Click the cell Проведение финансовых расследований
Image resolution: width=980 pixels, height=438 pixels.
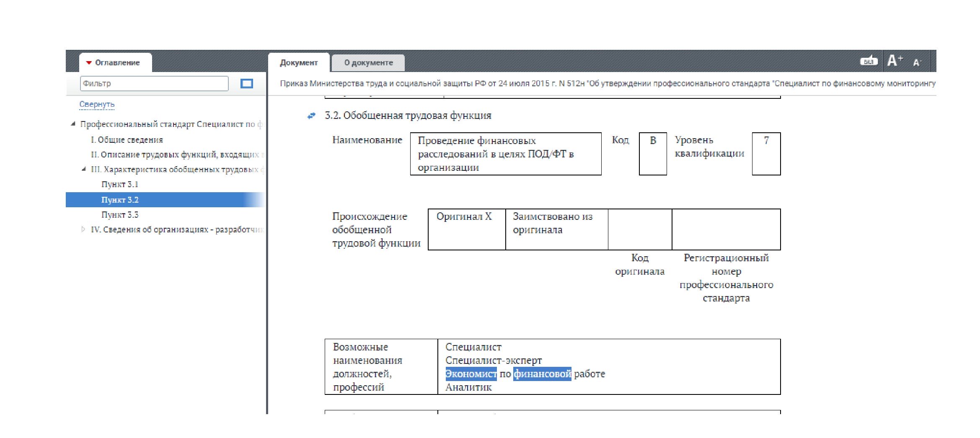click(506, 154)
